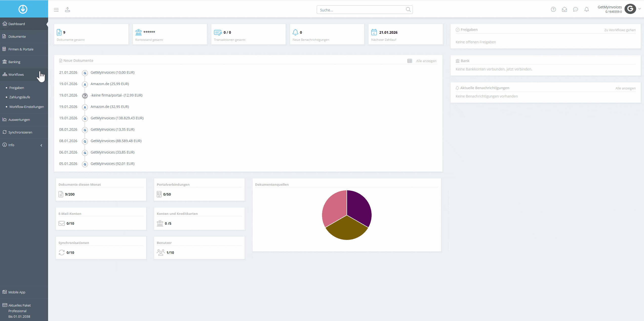Click the GetMyInvoices logo at top left
This screenshot has width=644, height=321.
pos(23,9)
